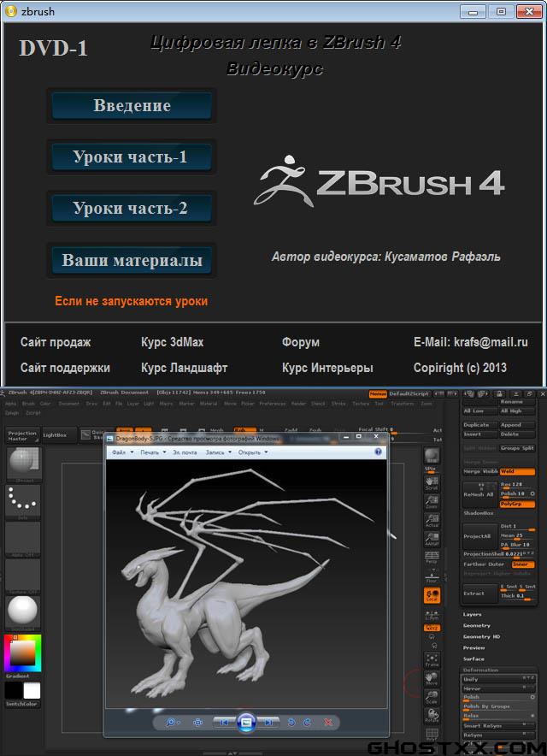
Task: Toggle the orange XYZ rotation button
Action: click(x=432, y=629)
